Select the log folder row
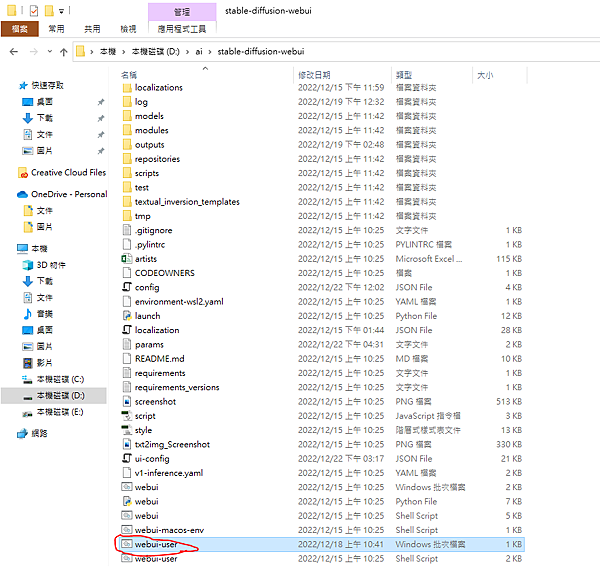Image resolution: width=600 pixels, height=569 pixels. pyautogui.click(x=321, y=102)
